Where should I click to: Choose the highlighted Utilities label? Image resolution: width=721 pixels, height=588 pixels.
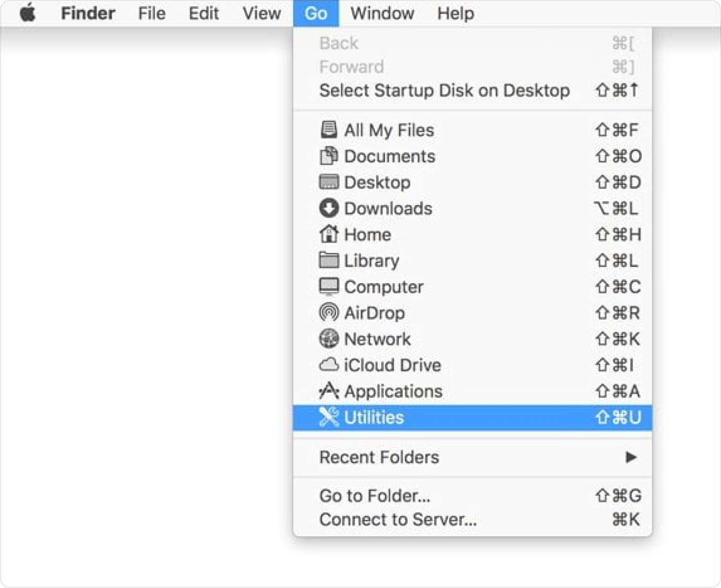374,417
